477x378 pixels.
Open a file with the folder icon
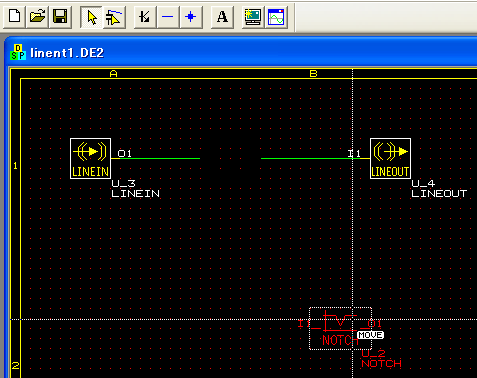click(x=37, y=16)
